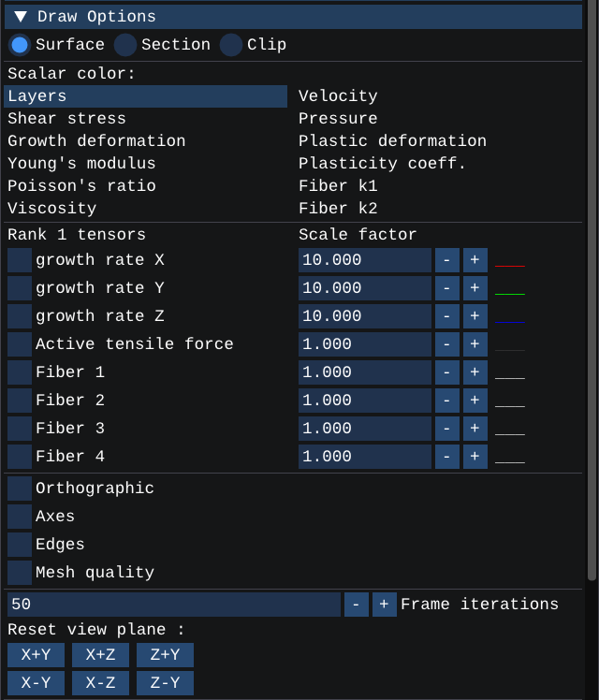The height and width of the screenshot is (700, 599).
Task: Increase Fiber 2 scale factor
Action: [x=475, y=401]
